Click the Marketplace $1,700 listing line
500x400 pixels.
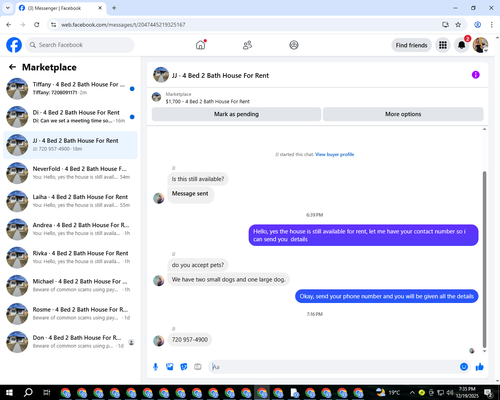(x=207, y=101)
